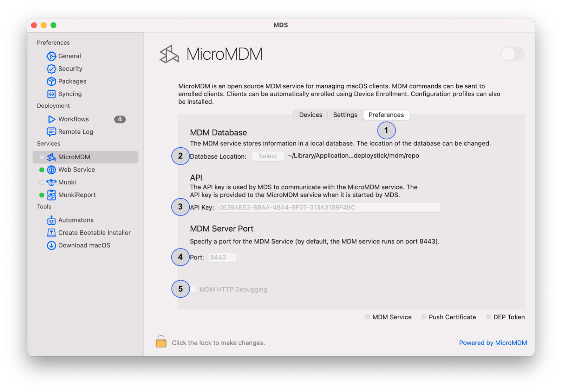Go to Syncing in sidebar

(70, 94)
